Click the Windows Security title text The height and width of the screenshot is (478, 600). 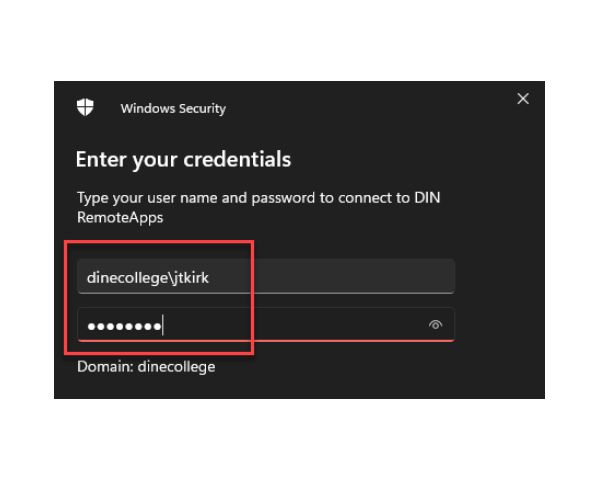click(x=173, y=109)
